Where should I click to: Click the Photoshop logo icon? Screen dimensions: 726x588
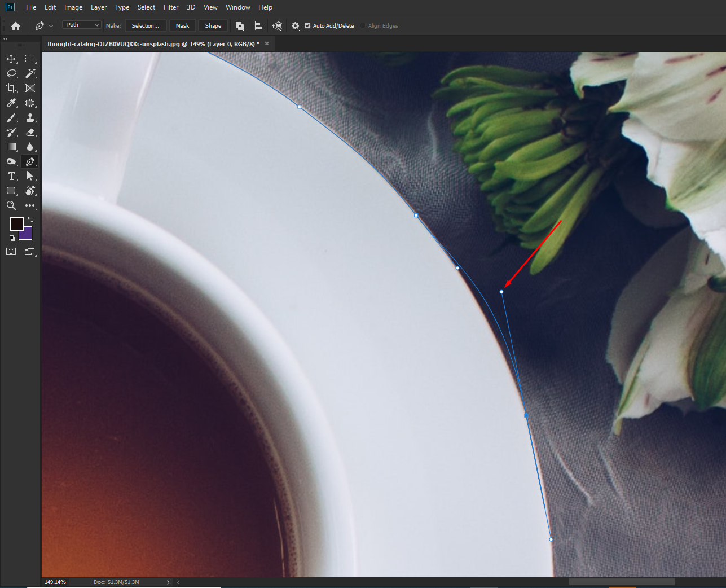pyautogui.click(x=10, y=7)
